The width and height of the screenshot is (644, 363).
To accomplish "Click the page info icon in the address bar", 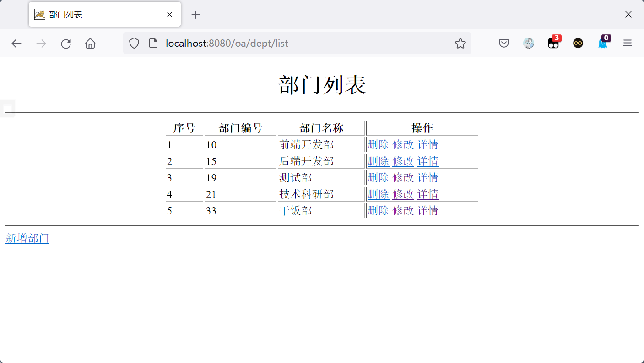I will (153, 44).
